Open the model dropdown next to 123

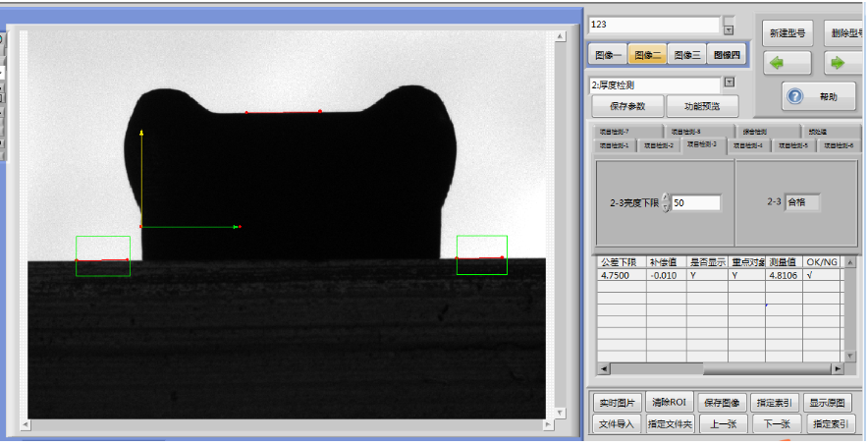click(729, 25)
